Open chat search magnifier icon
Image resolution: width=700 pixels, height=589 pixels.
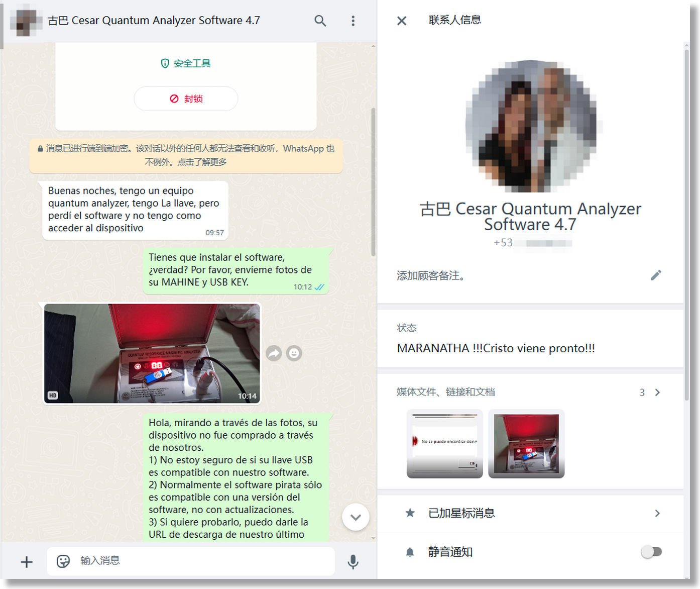click(320, 21)
